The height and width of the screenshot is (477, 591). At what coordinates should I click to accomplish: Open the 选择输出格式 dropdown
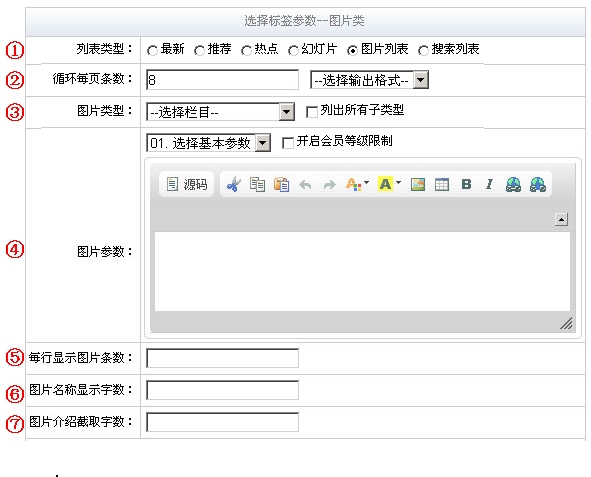coord(369,80)
